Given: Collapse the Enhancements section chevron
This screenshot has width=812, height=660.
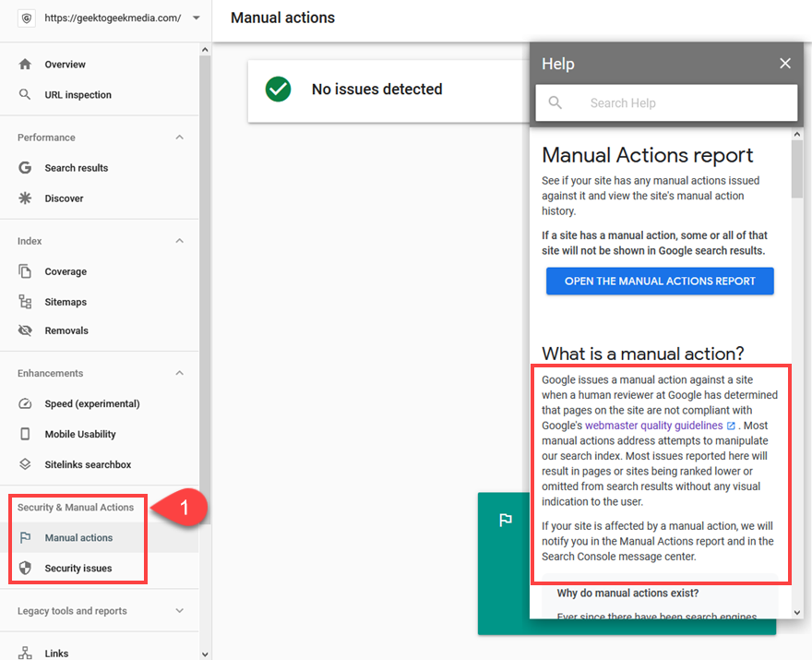Looking at the screenshot, I should pos(179,373).
